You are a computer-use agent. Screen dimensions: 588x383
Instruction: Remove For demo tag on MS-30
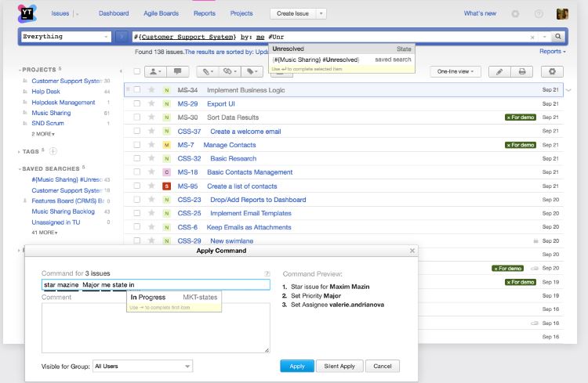point(509,117)
